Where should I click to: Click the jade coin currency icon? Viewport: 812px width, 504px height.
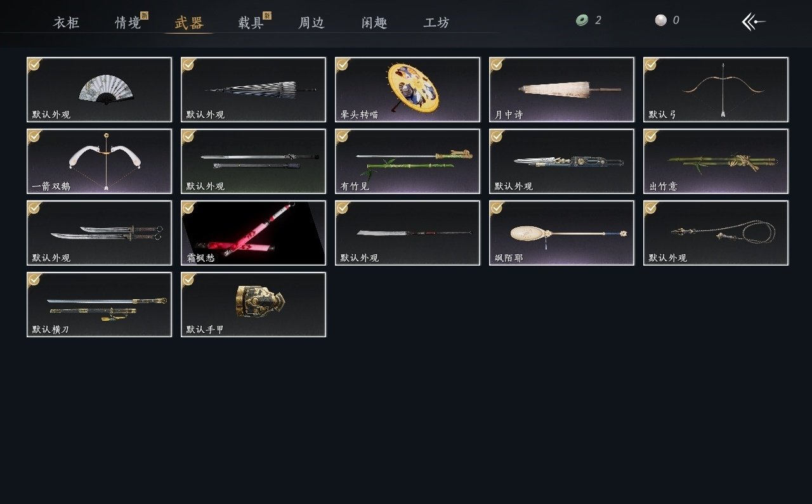(x=582, y=20)
